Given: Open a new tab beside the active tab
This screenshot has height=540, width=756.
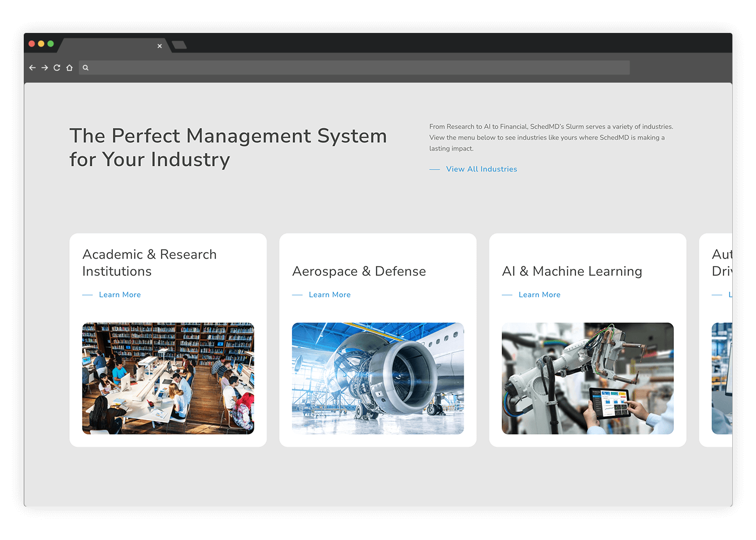Looking at the screenshot, I should (x=179, y=45).
